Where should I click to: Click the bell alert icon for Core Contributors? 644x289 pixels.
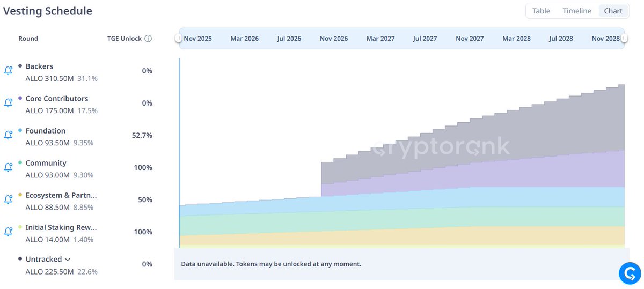click(8, 103)
